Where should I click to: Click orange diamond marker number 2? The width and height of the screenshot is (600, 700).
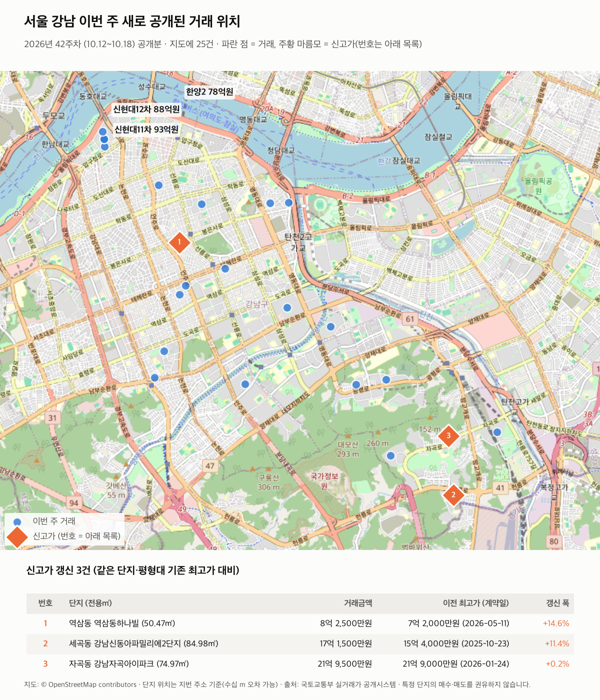pyautogui.click(x=453, y=495)
